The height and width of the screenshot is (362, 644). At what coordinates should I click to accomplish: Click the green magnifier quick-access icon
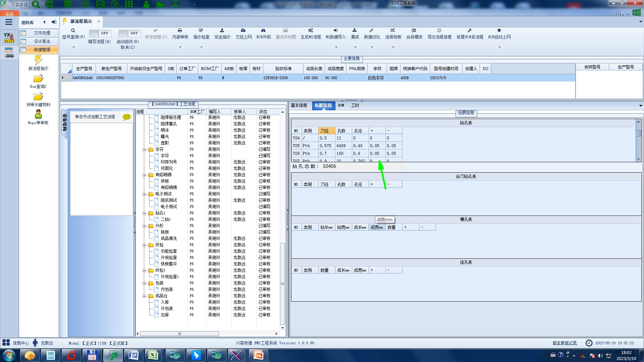point(36,4)
